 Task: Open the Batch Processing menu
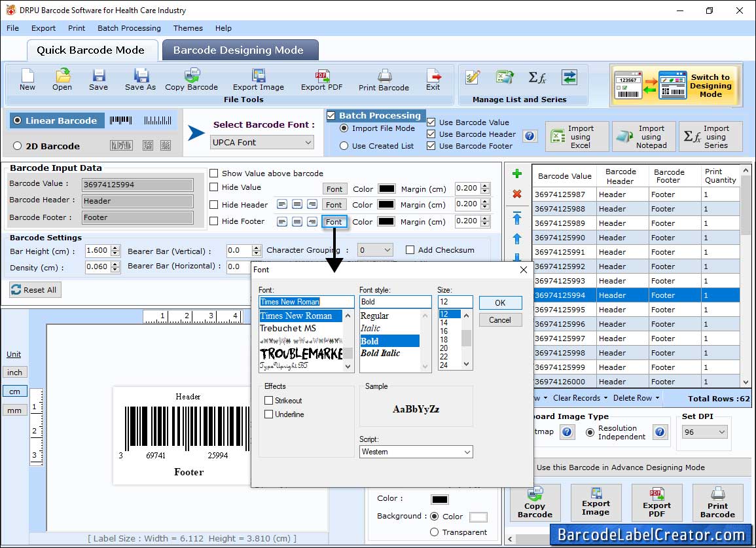click(x=129, y=28)
